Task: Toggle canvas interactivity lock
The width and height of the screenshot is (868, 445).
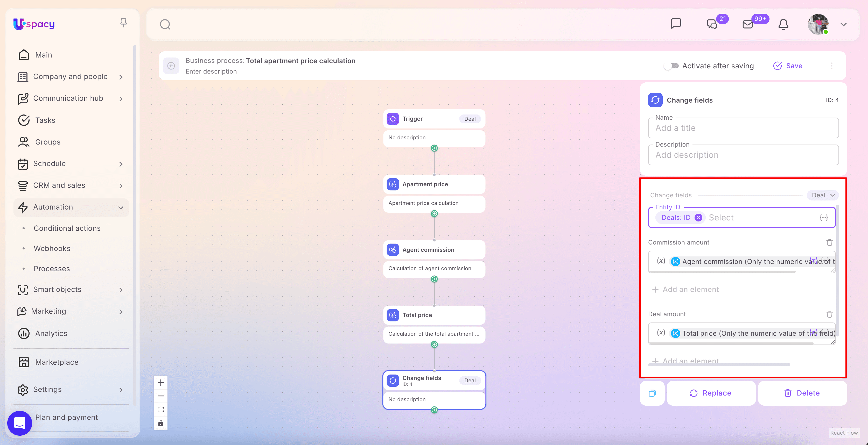Action: (x=161, y=423)
